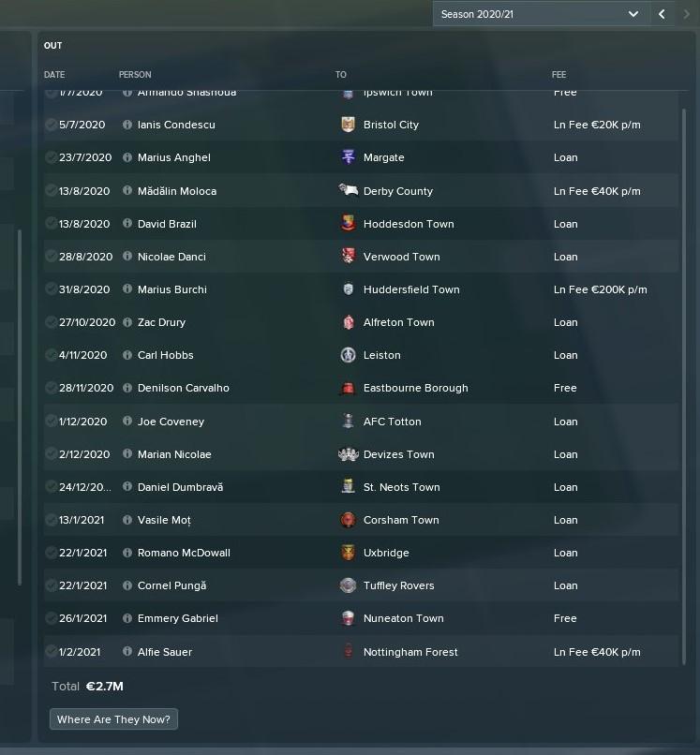Tick the checkbox for Ianis Condescu row

pyautogui.click(x=51, y=125)
